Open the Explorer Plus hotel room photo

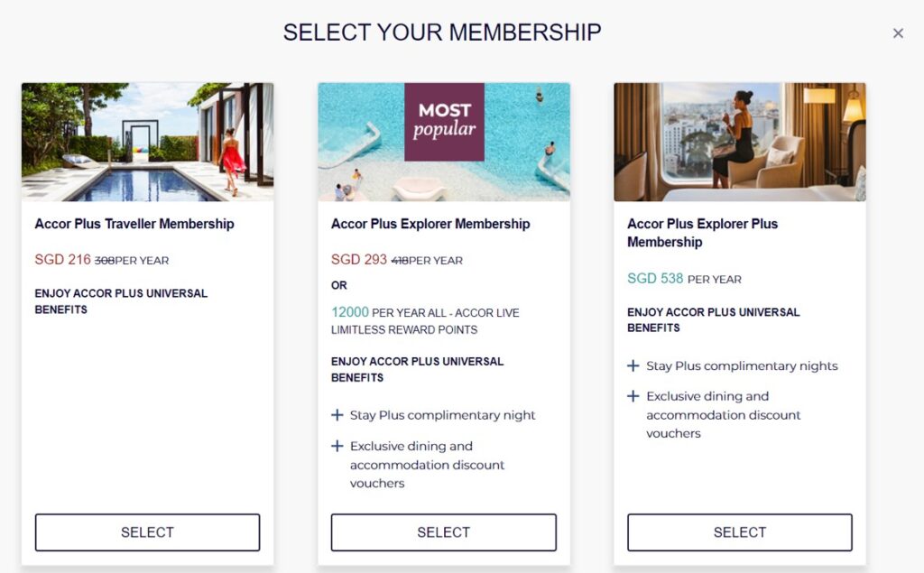tap(738, 141)
